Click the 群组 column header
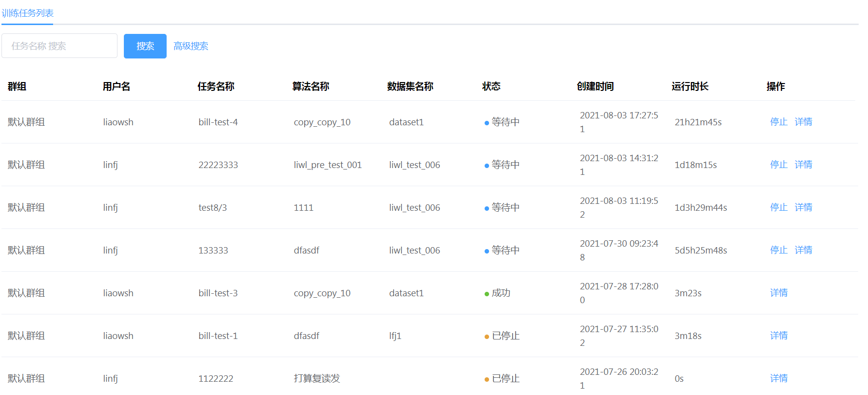The height and width of the screenshot is (395, 868). point(17,86)
